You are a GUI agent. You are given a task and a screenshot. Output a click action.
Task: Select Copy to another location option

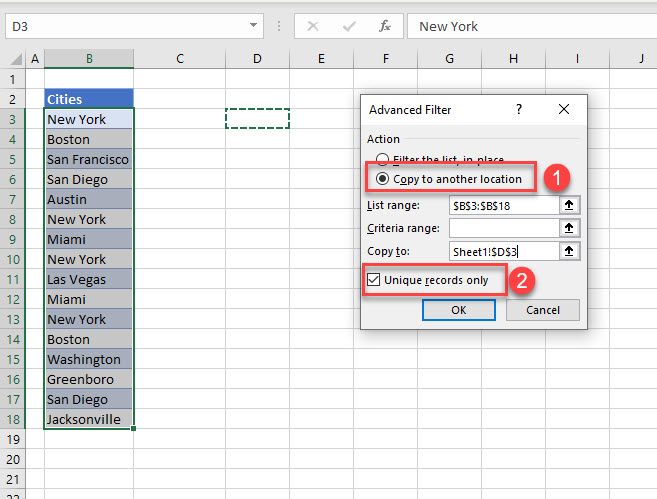click(x=382, y=179)
